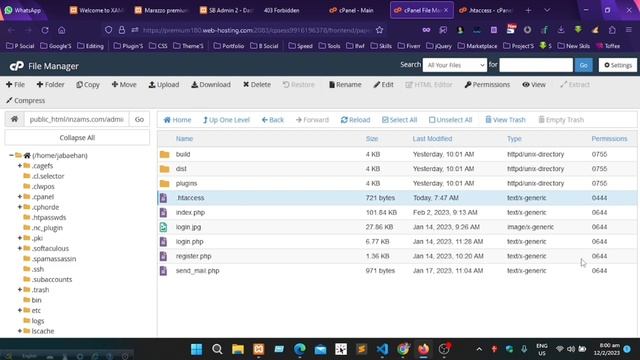The image size is (640, 360).
Task: Click the .htaccess file icon
Action: click(x=163, y=198)
